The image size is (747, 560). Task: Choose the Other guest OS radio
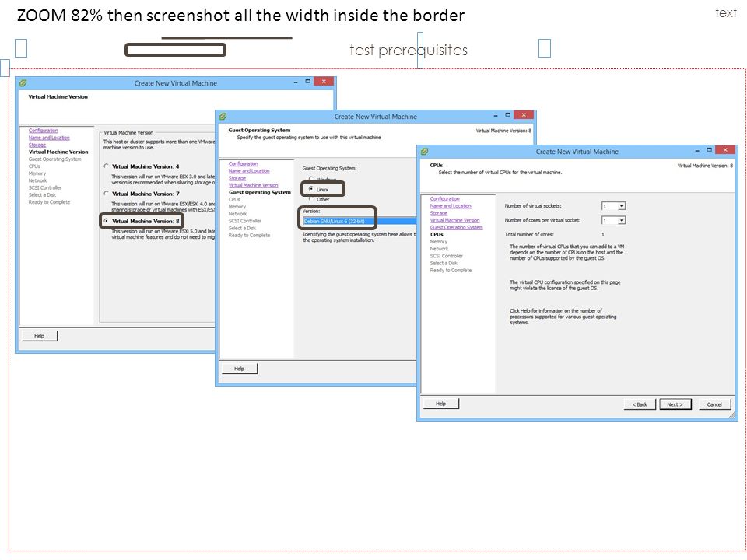tap(311, 198)
